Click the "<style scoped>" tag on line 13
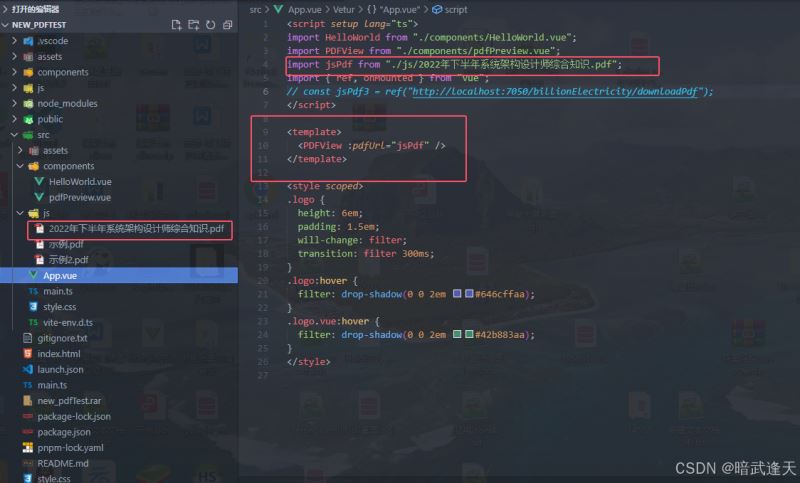 (325, 186)
